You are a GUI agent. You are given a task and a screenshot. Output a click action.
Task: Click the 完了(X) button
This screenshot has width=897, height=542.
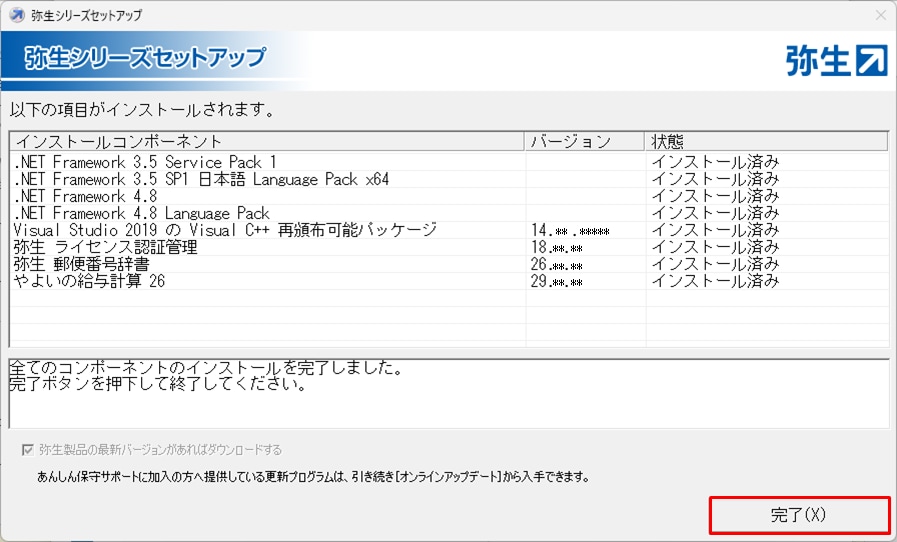[x=799, y=515]
